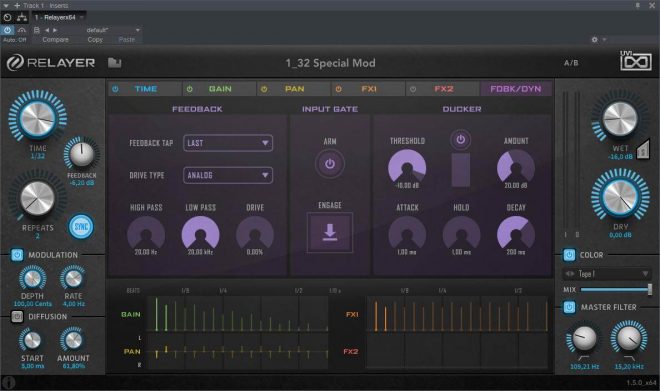
Task: Open the Drive Type dropdown set to ANALOG
Action: (228, 175)
